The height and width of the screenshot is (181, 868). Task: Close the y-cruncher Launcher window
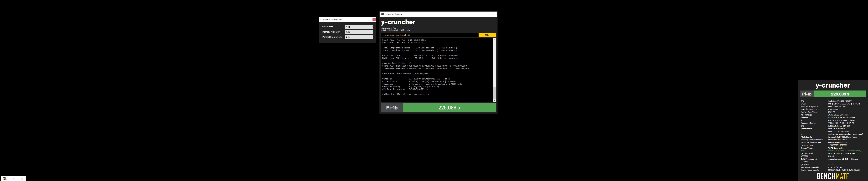493,14
